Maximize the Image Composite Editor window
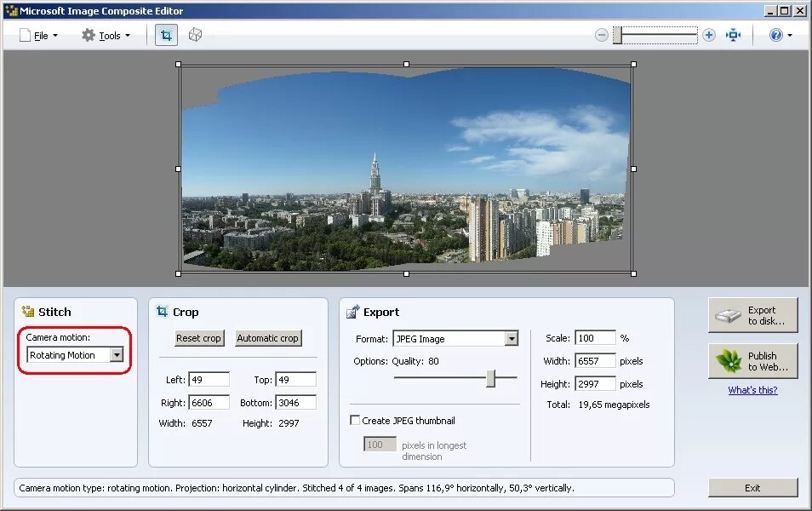812x511 pixels. 785,10
